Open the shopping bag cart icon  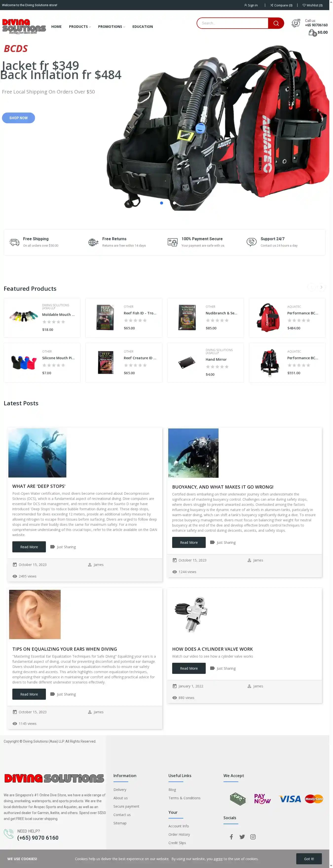point(312,33)
